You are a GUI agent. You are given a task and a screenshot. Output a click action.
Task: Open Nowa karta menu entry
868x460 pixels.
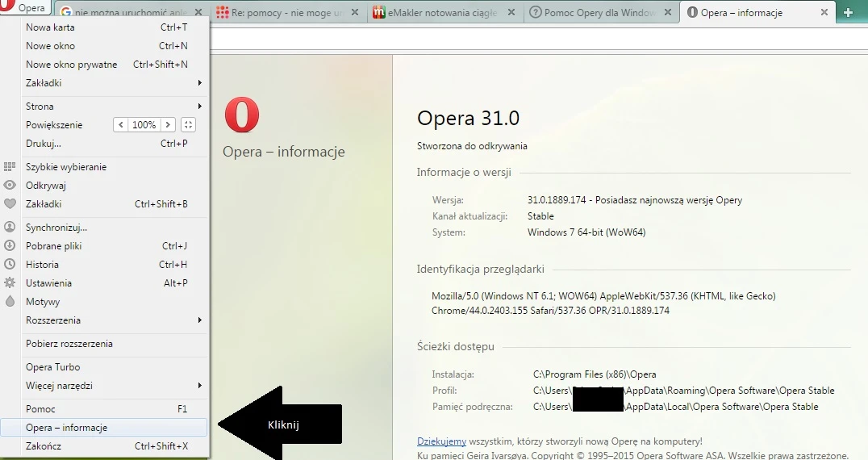point(105,27)
